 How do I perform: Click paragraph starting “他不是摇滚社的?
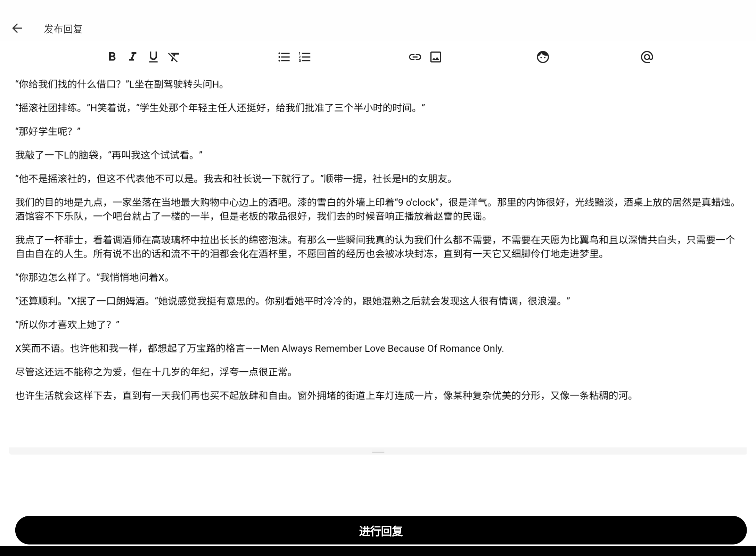click(x=235, y=179)
